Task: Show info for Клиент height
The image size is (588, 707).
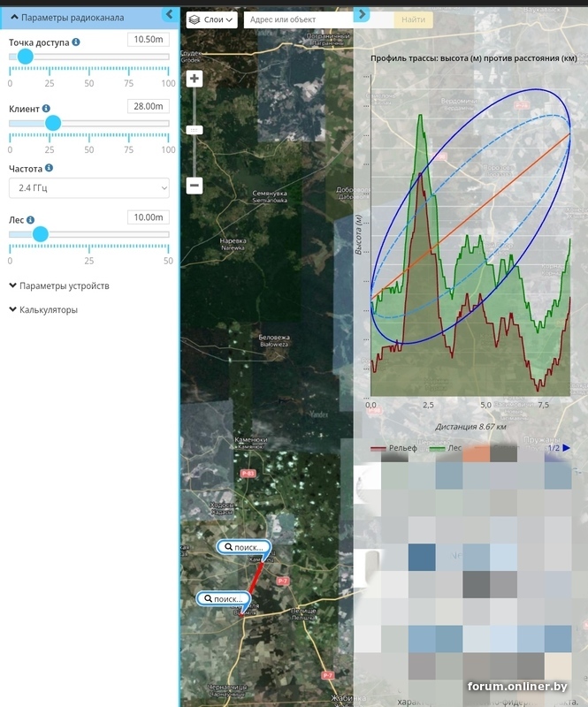Action: pyautogui.click(x=46, y=108)
